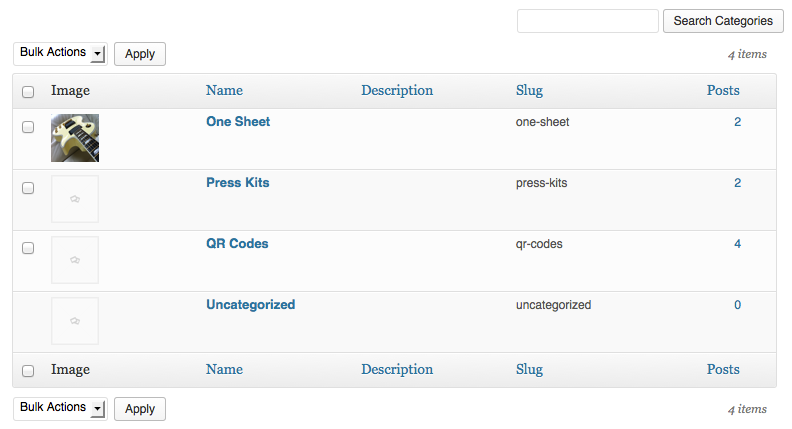Select all rows via header checkbox

pyautogui.click(x=28, y=91)
